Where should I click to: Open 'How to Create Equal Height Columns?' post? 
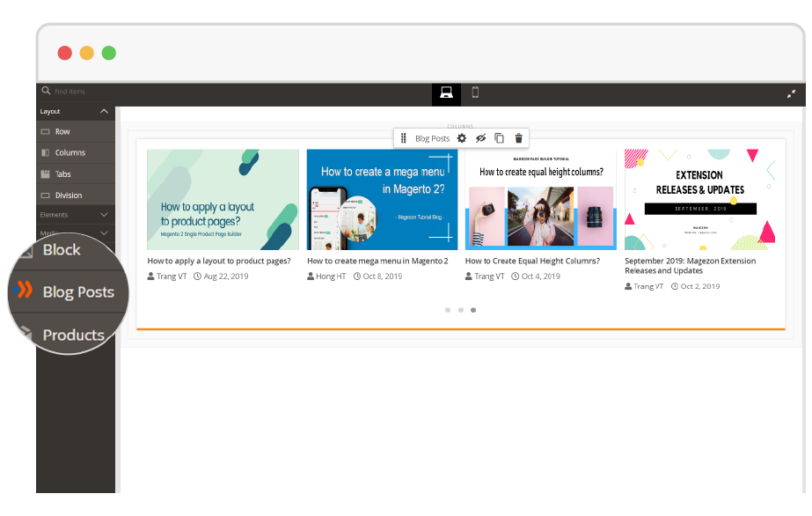(532, 262)
